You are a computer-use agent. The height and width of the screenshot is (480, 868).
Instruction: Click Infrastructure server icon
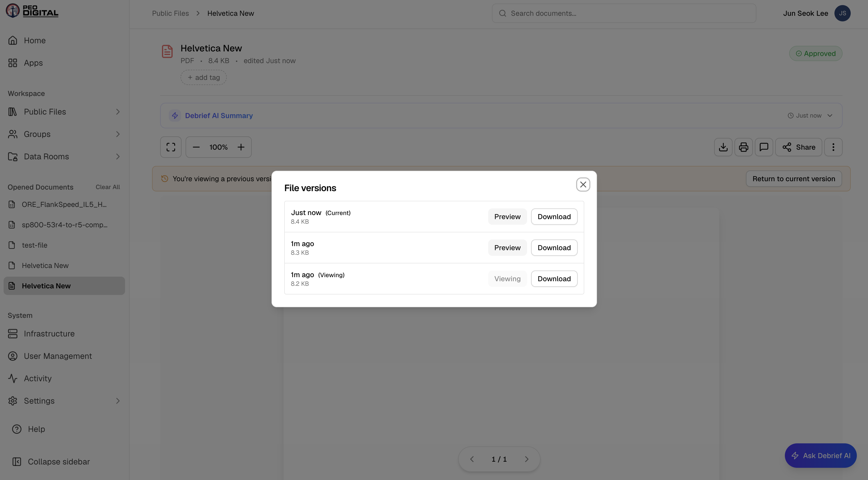(13, 334)
